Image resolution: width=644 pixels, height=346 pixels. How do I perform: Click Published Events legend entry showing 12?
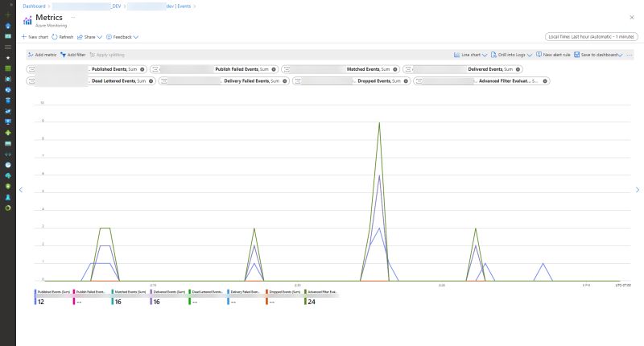click(52, 297)
